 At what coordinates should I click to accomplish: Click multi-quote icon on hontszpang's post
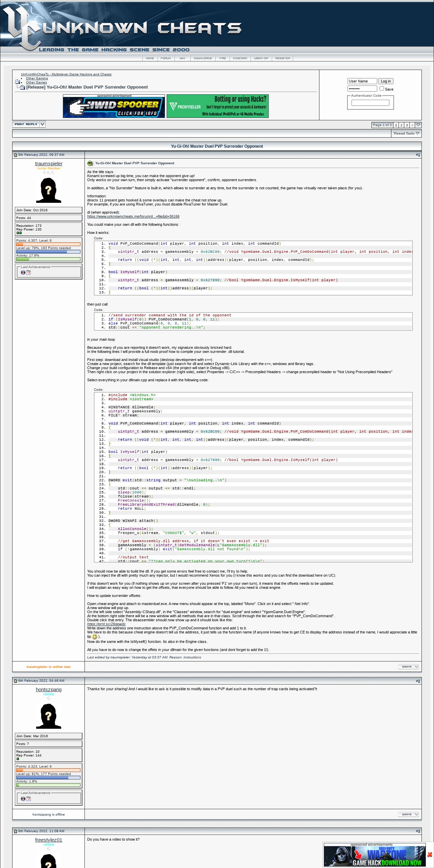pyautogui.click(x=416, y=815)
